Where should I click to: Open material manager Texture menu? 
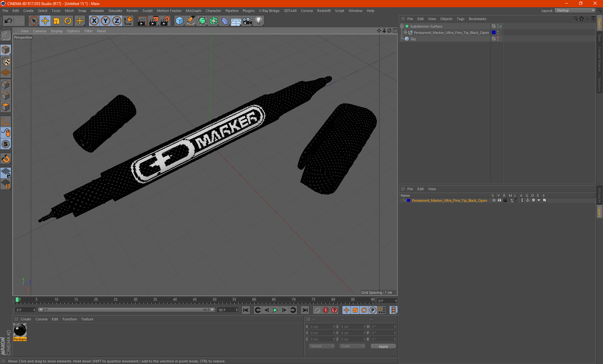[87, 319]
